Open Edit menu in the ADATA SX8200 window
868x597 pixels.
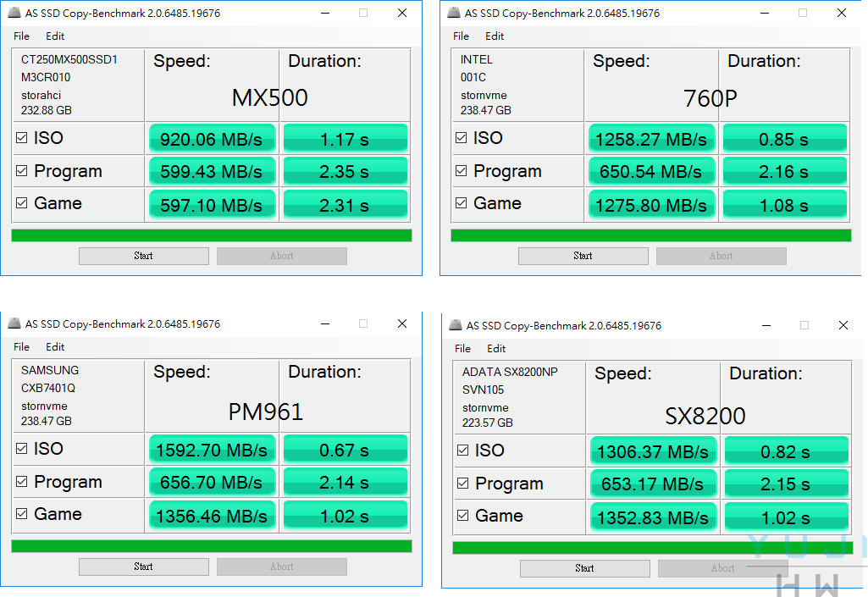496,348
